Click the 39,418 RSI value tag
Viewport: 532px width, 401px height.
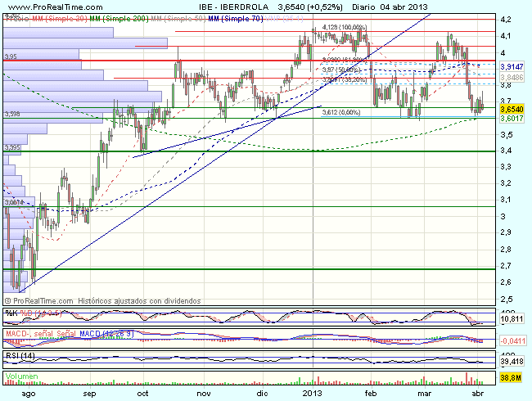click(511, 360)
